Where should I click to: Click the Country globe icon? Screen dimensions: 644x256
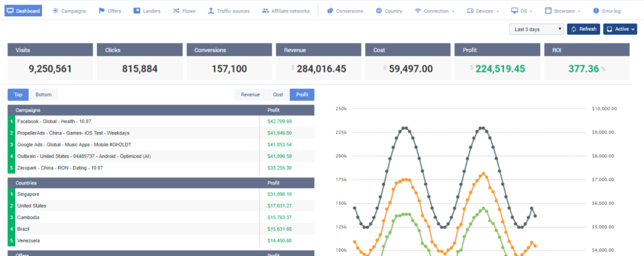coord(379,11)
